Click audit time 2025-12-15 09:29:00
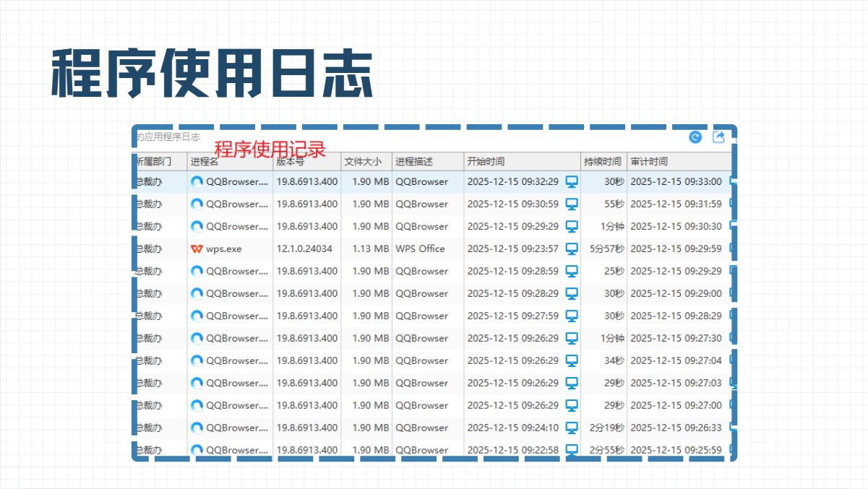 676,293
